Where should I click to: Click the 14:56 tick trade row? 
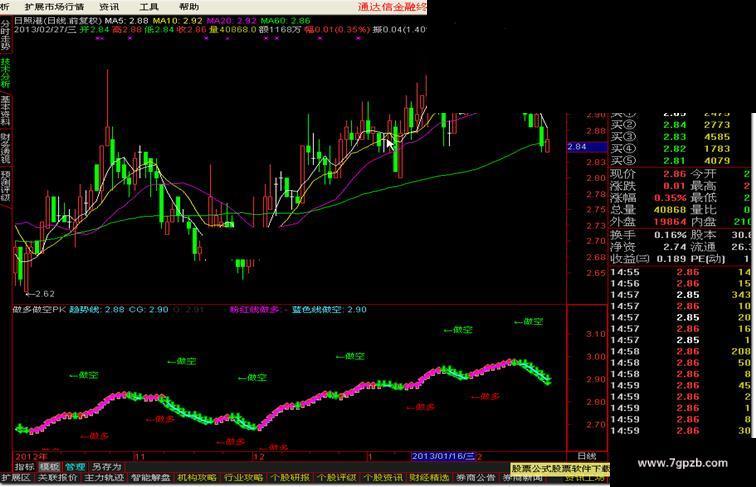681,284
